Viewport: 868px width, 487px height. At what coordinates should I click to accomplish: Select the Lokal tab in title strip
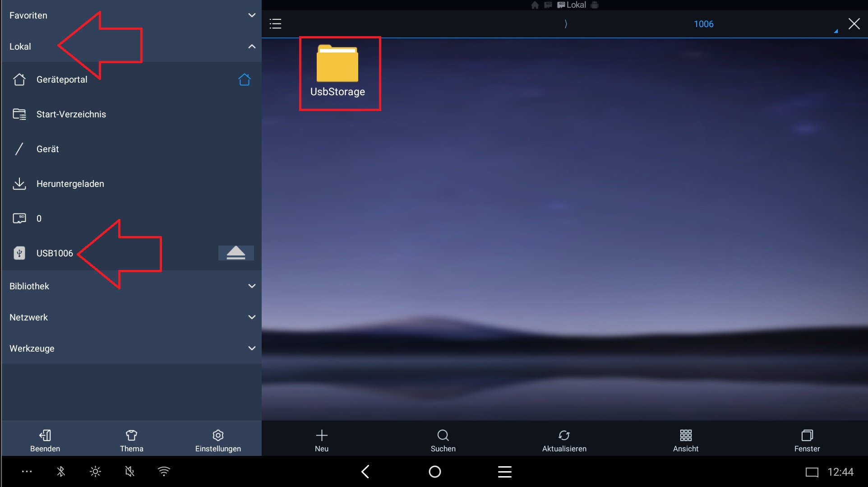point(572,5)
